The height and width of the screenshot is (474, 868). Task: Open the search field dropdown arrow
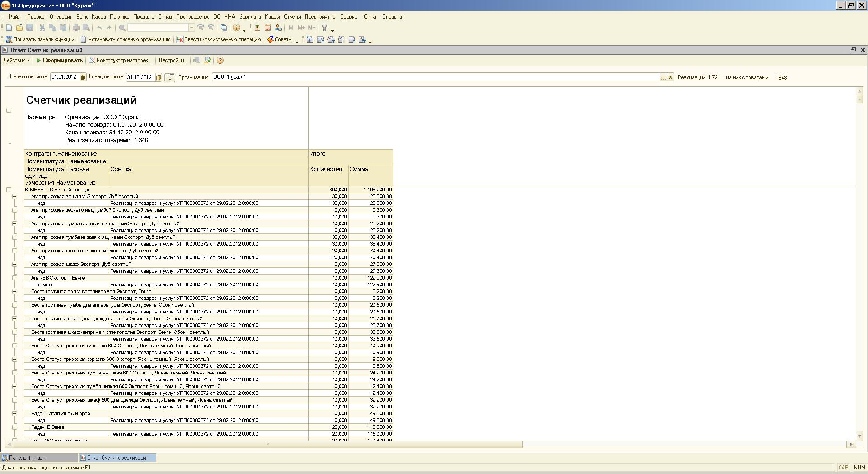[192, 28]
